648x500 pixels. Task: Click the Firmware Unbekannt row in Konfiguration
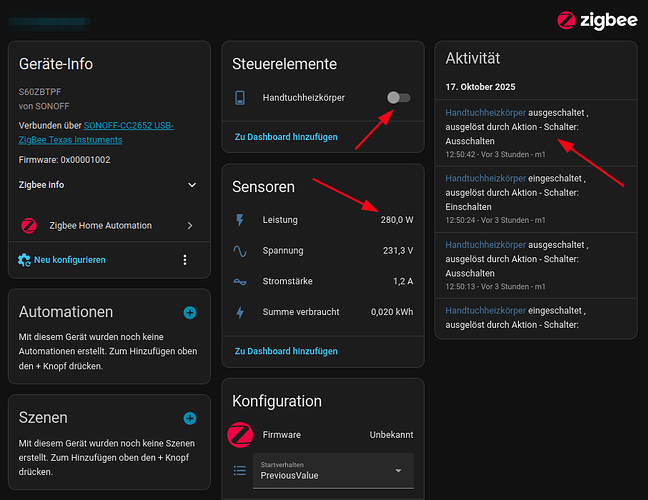(322, 435)
